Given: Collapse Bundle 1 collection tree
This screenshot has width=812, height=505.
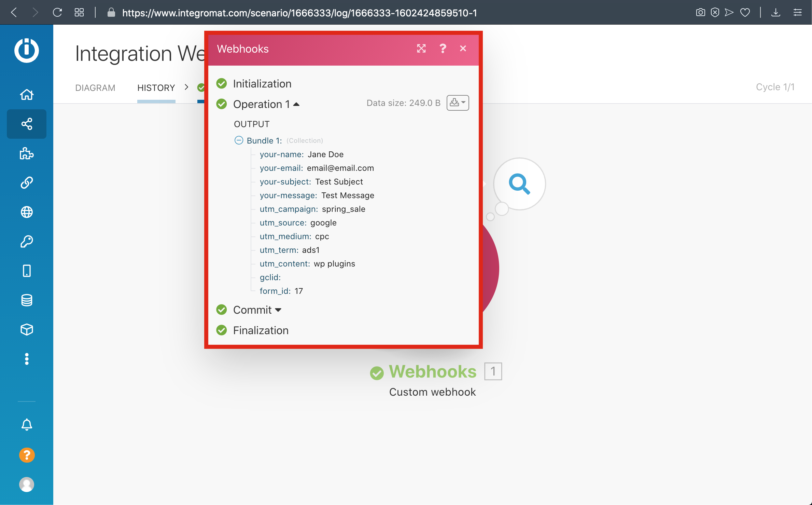Looking at the screenshot, I should (239, 140).
